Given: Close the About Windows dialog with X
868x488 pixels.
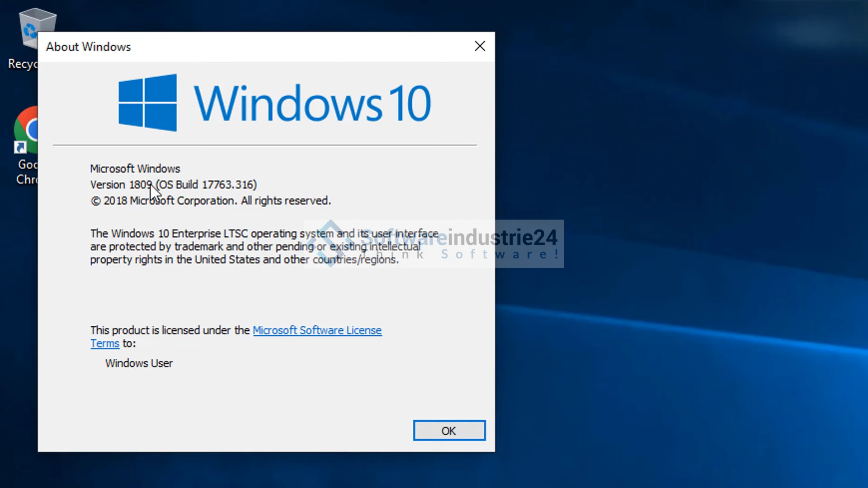Looking at the screenshot, I should pos(480,46).
